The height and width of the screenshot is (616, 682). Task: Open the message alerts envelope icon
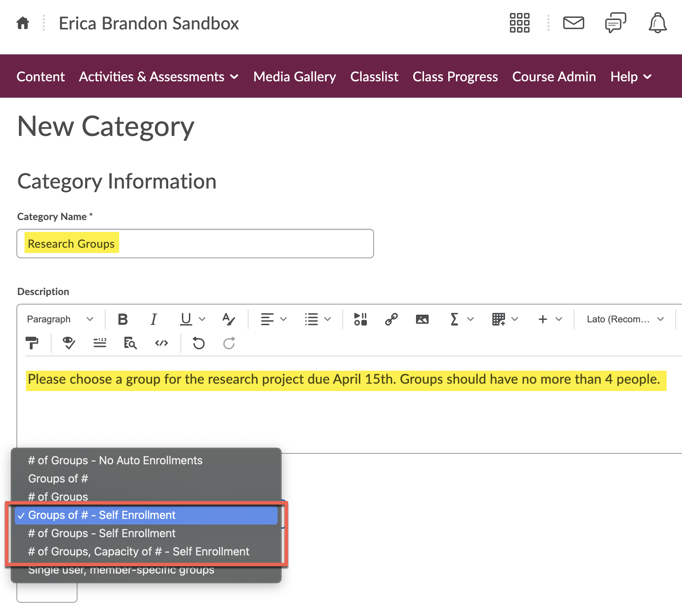(x=573, y=23)
